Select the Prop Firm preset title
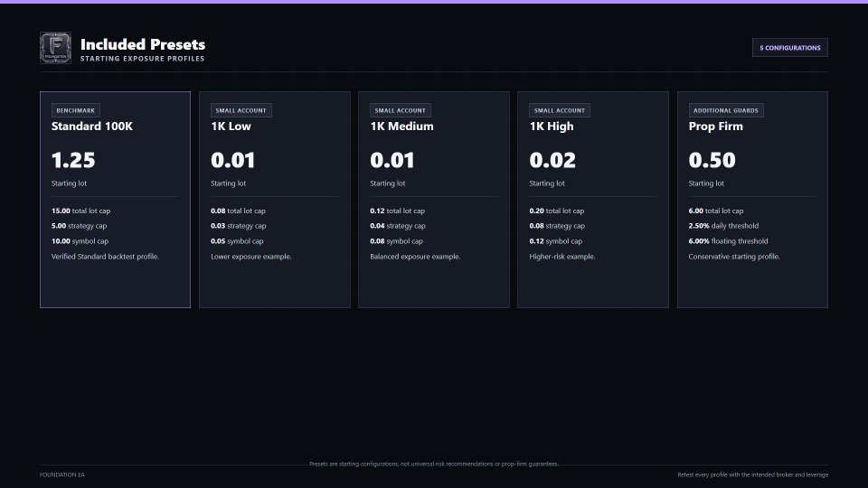The image size is (868, 488). pos(716,127)
